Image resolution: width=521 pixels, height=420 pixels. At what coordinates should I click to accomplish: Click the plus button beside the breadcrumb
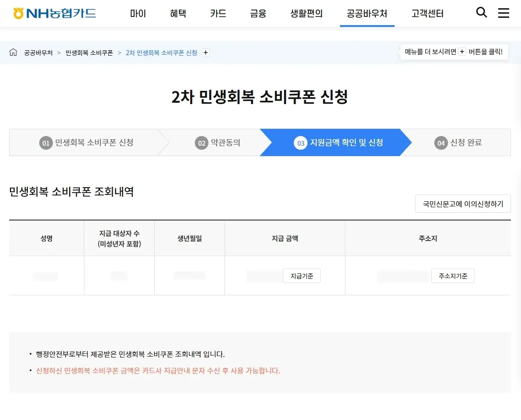pyautogui.click(x=205, y=52)
